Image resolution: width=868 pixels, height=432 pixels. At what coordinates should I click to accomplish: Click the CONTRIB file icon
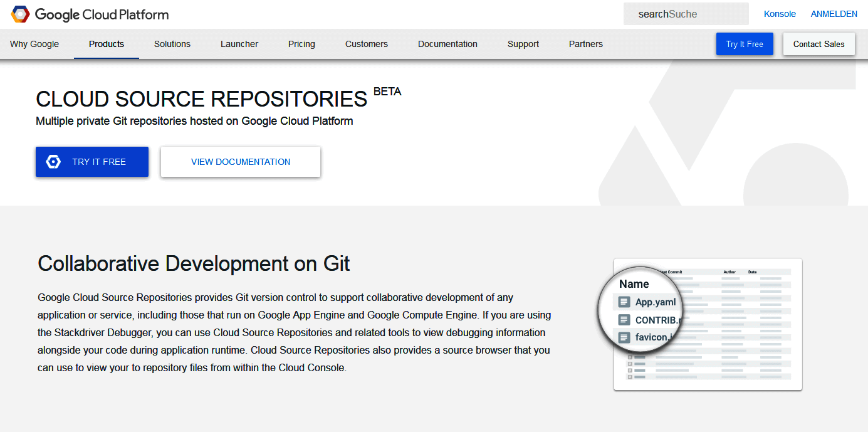pos(624,320)
